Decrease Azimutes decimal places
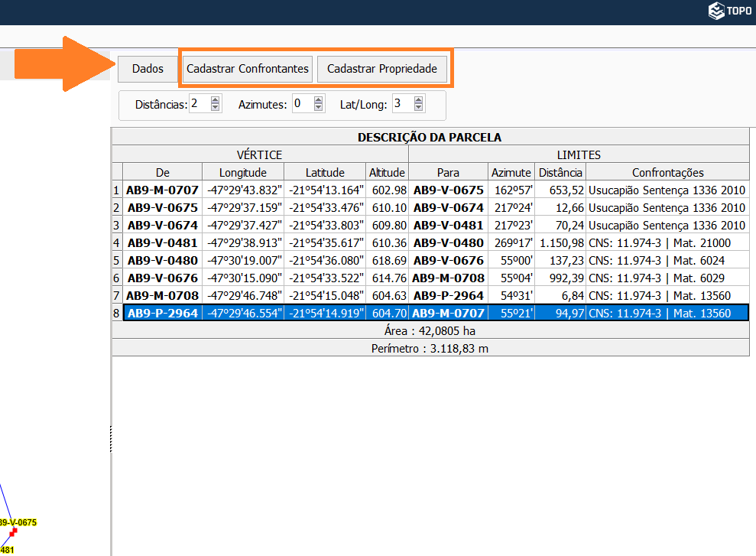The image size is (756, 556). 319,108
